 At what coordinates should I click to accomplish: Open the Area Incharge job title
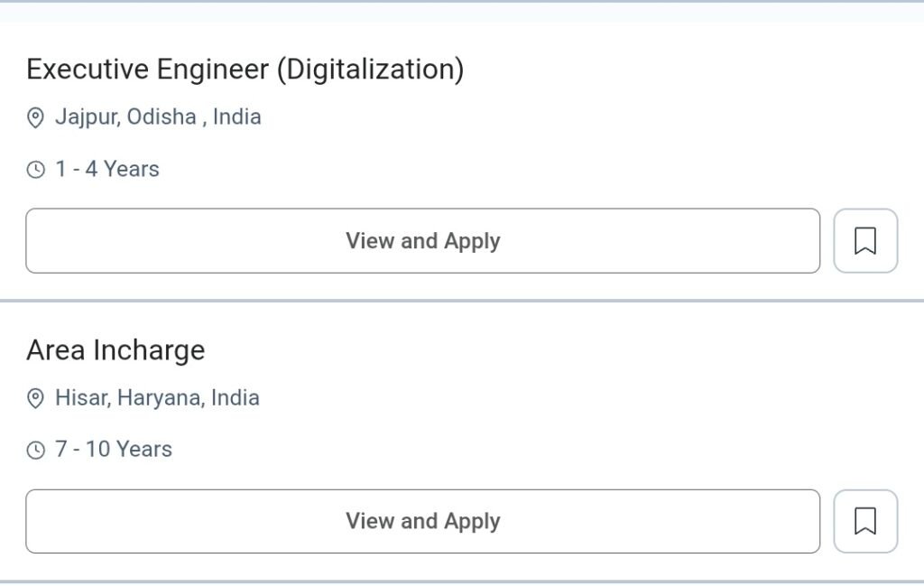[x=115, y=350]
